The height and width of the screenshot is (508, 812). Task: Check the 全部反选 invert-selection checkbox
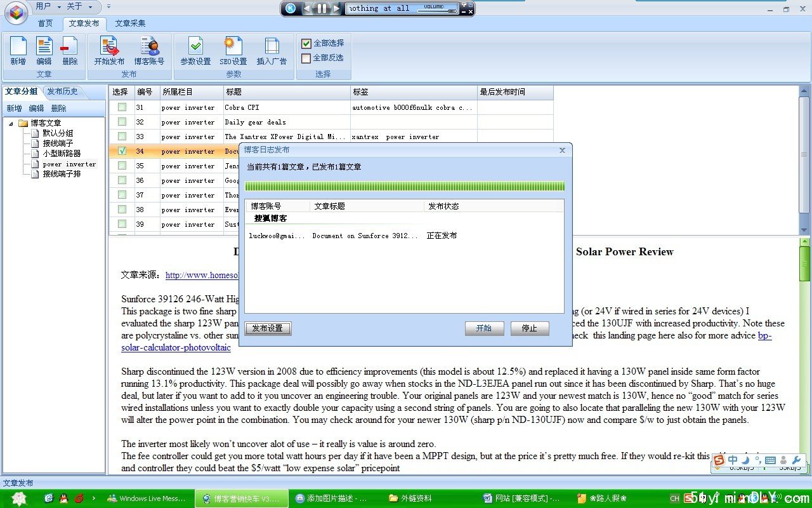(x=306, y=58)
